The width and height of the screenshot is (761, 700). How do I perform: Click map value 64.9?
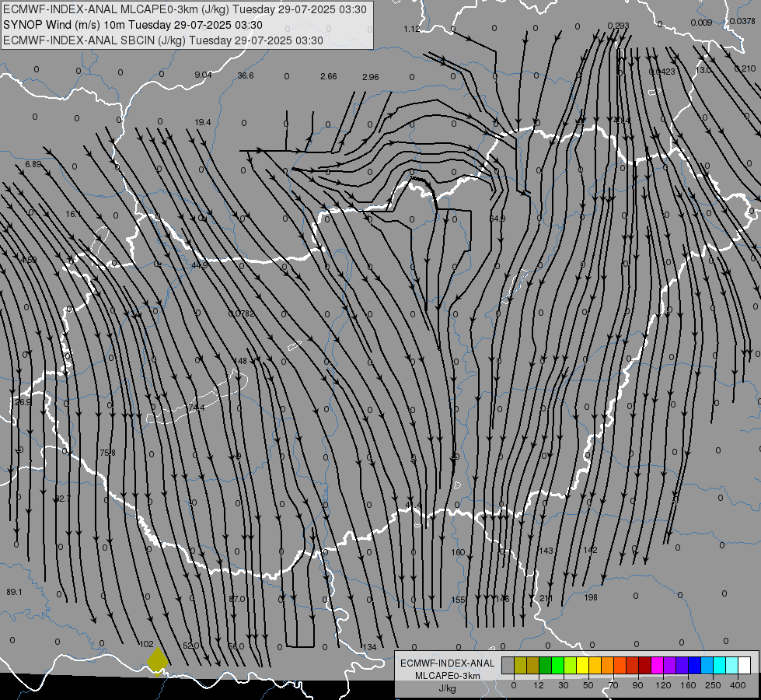497,219
